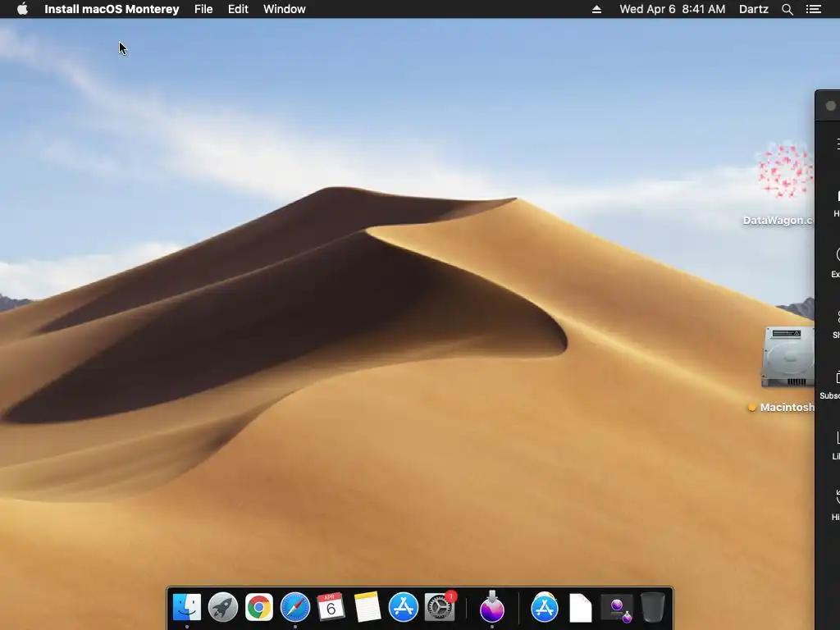Open the blank white document in Dock
The height and width of the screenshot is (630, 840).
[x=580, y=608]
